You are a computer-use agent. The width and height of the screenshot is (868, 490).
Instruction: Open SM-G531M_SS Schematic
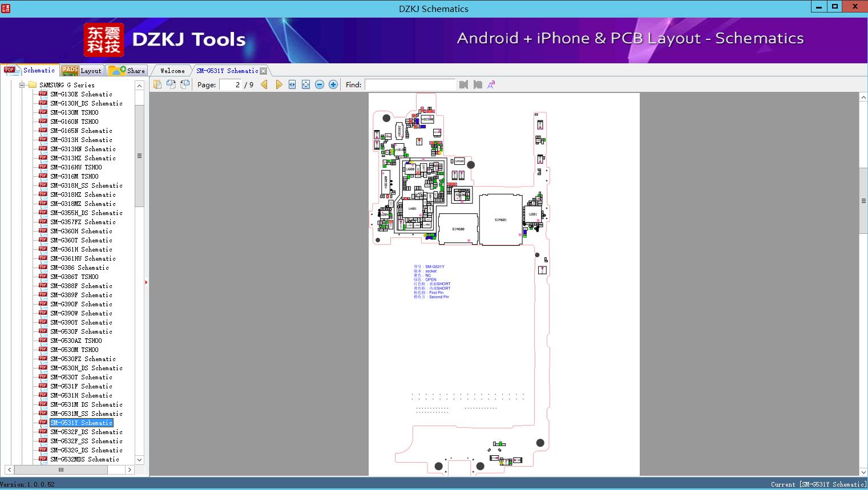coord(86,414)
